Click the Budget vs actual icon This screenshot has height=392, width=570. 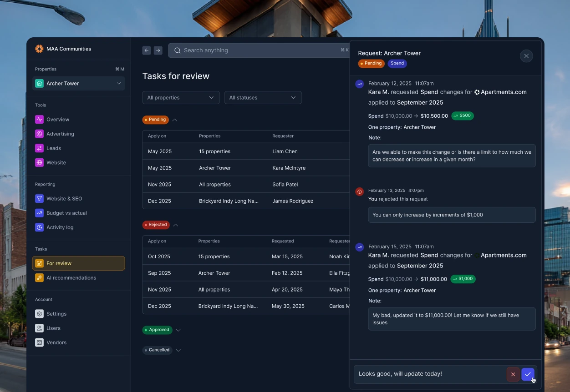tap(39, 213)
